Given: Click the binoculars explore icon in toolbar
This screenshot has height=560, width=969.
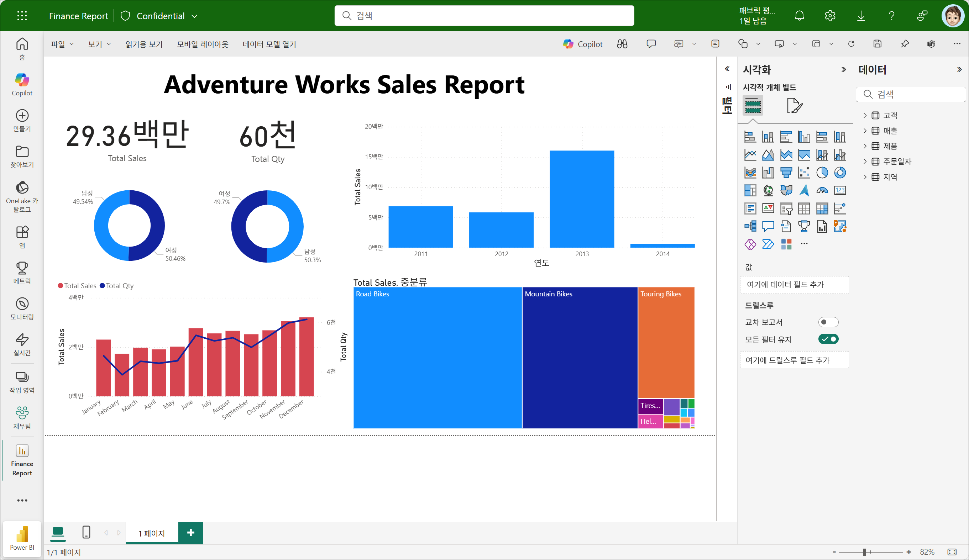Looking at the screenshot, I should click(622, 44).
